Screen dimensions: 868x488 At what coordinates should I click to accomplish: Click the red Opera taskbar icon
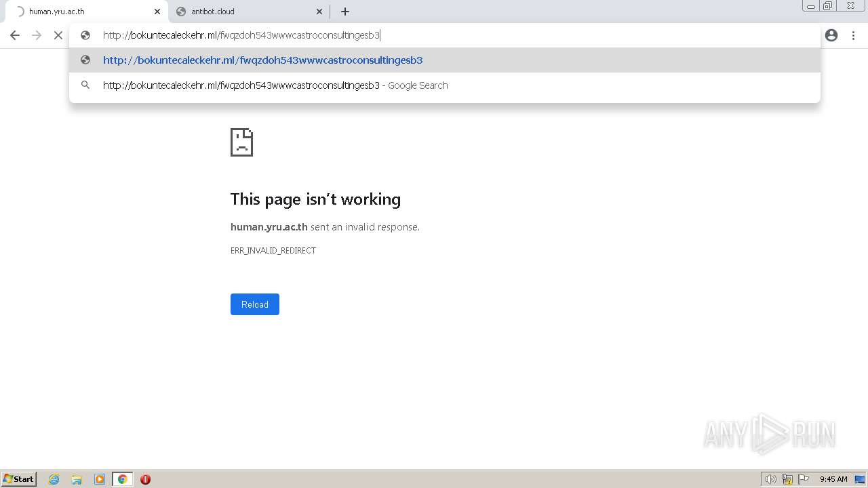coord(145,479)
